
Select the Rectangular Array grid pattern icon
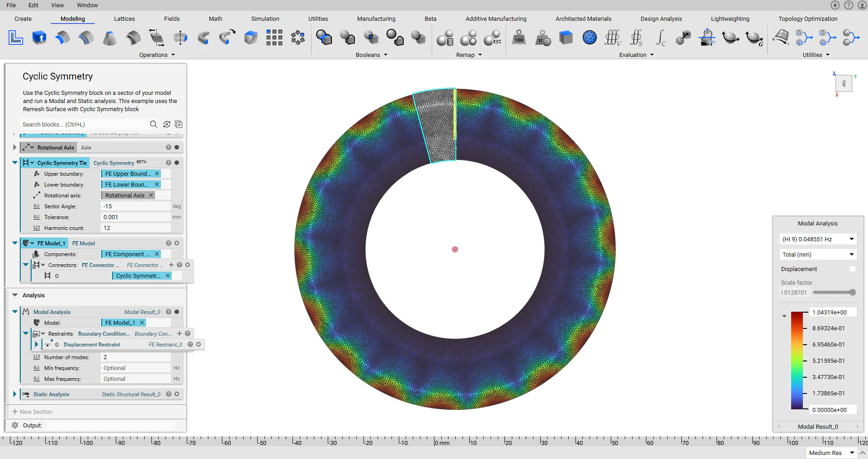pyautogui.click(x=274, y=37)
